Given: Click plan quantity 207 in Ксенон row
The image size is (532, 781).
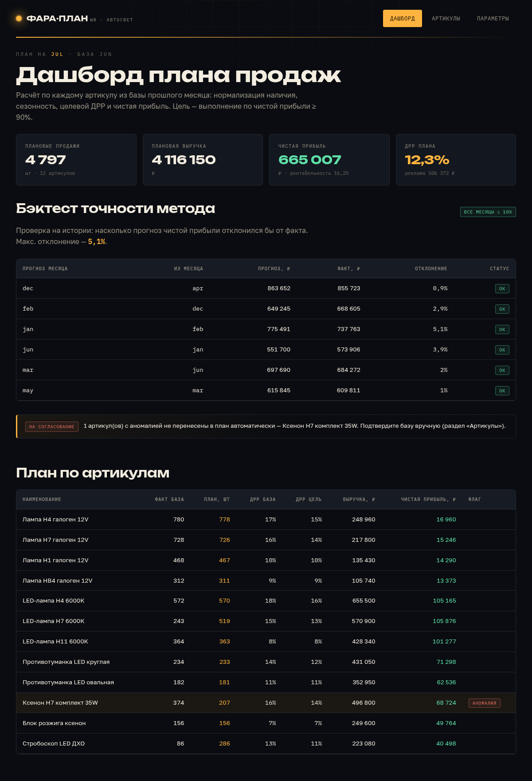Looking at the screenshot, I should point(225,703).
